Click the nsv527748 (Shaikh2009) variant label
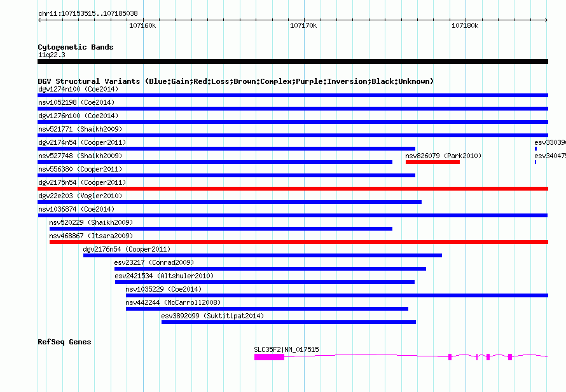Viewport: 566px width, 392px height. click(80, 156)
